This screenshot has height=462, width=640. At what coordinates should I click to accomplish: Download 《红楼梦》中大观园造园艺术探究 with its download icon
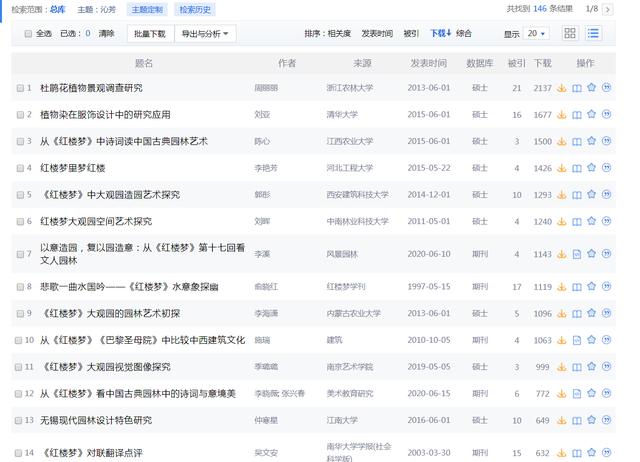click(562, 195)
